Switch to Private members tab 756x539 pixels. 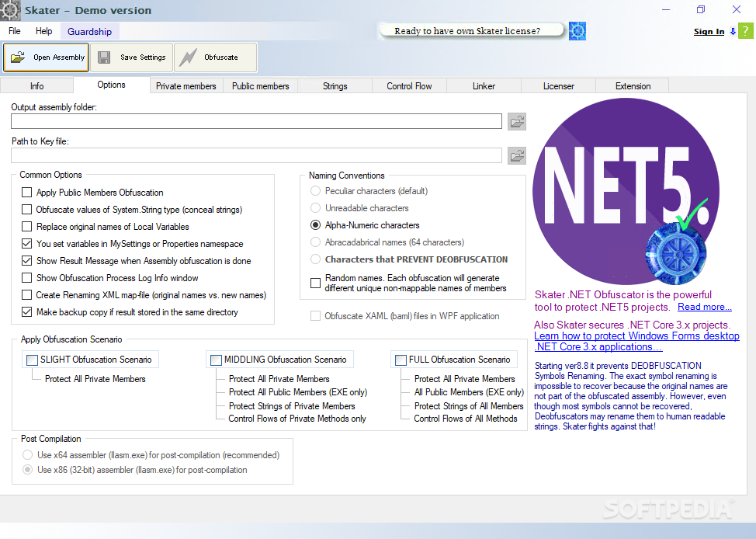coord(186,86)
